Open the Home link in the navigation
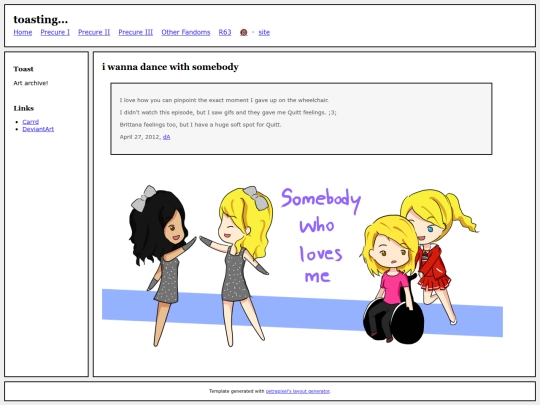540x405 pixels. pyautogui.click(x=23, y=32)
